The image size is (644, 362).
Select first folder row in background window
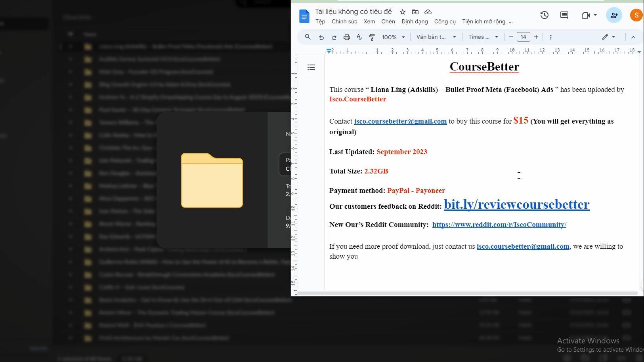176,46
